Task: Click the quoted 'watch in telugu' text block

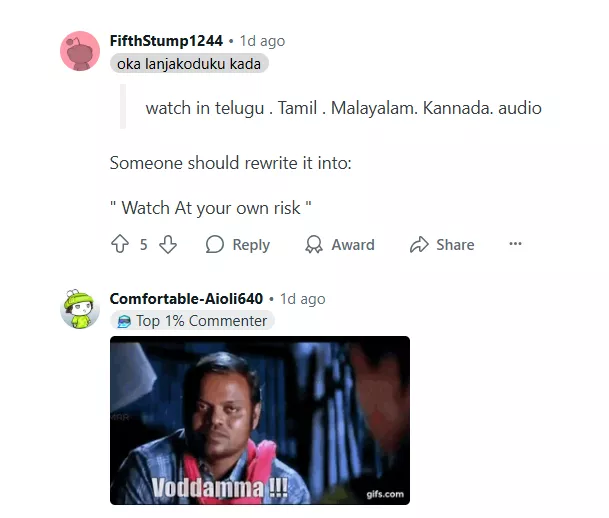Action: pyautogui.click(x=343, y=108)
